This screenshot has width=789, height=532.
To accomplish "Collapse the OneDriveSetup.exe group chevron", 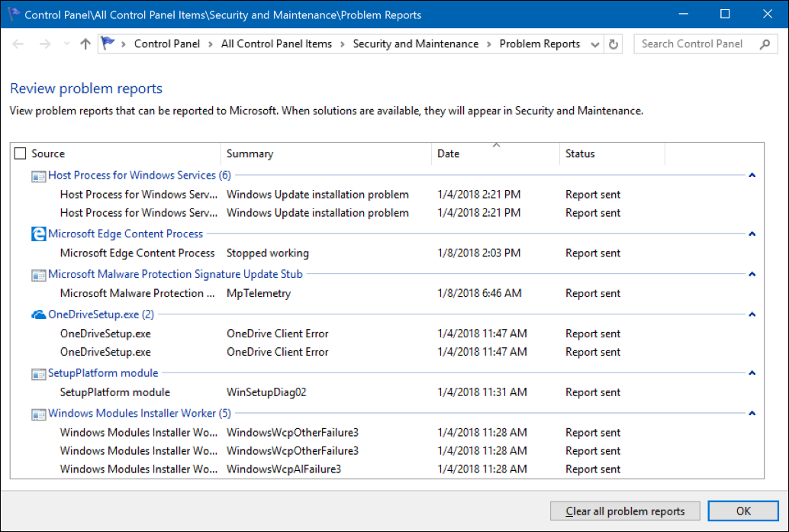I will (x=752, y=314).
